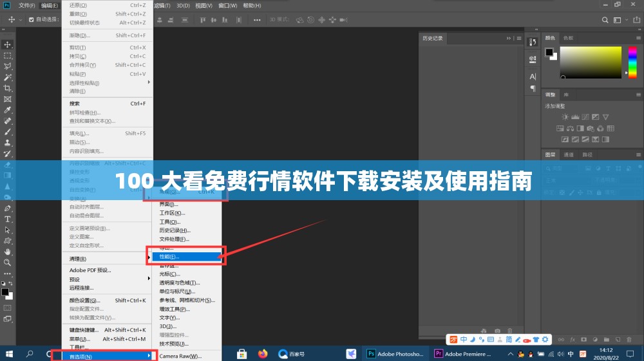Open the File menu

coord(26,5)
